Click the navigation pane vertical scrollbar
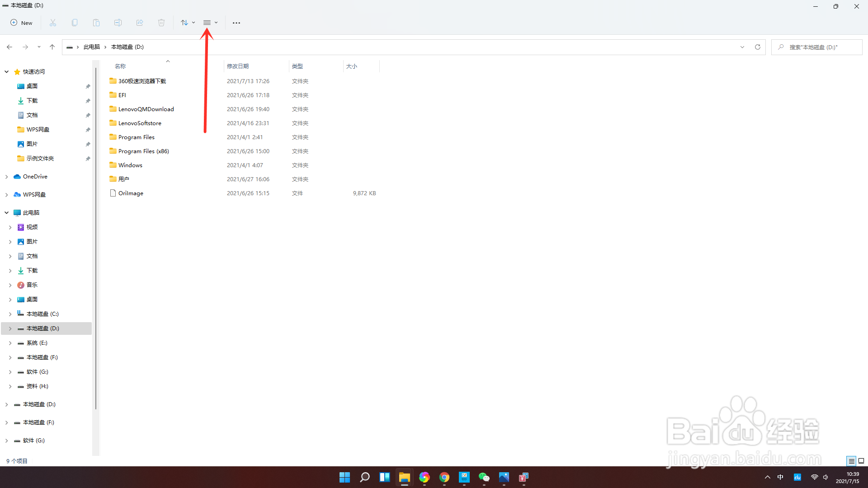 [x=96, y=239]
